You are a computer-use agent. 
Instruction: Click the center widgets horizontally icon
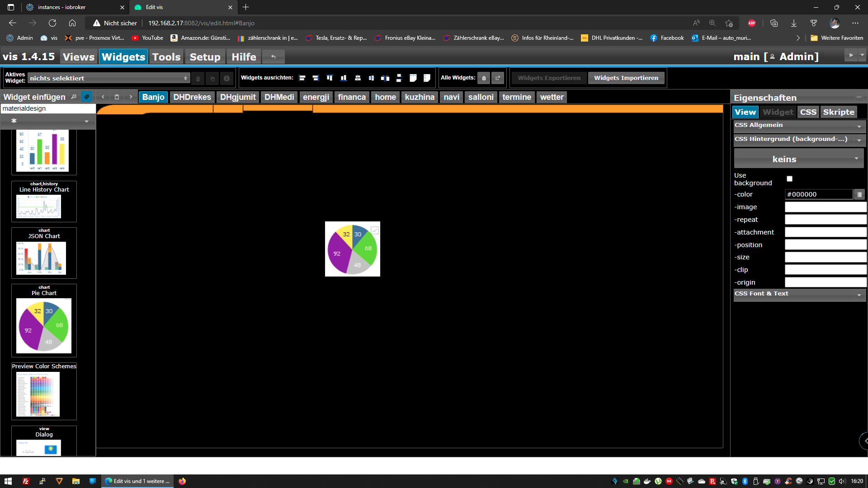coord(358,78)
